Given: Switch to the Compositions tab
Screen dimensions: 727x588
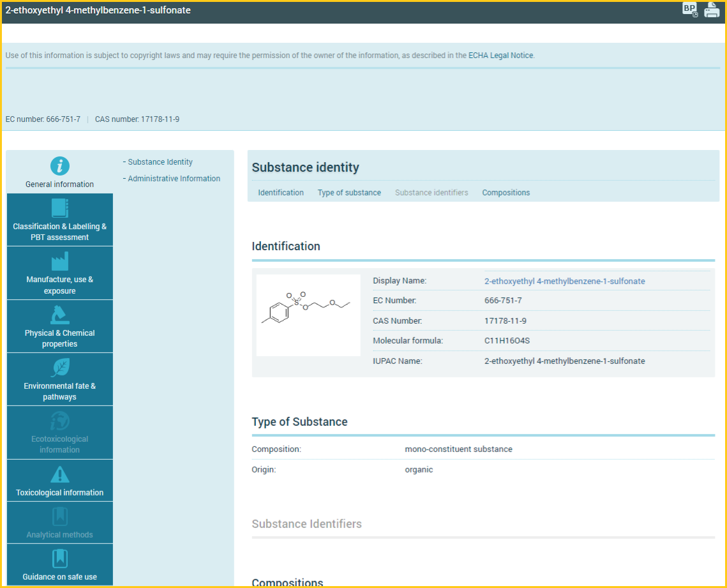Looking at the screenshot, I should click(x=506, y=193).
